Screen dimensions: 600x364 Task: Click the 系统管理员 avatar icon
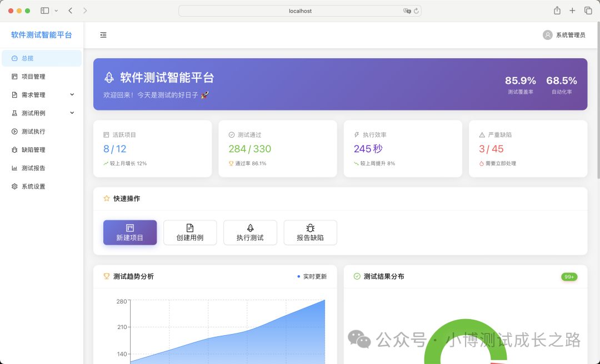click(546, 35)
